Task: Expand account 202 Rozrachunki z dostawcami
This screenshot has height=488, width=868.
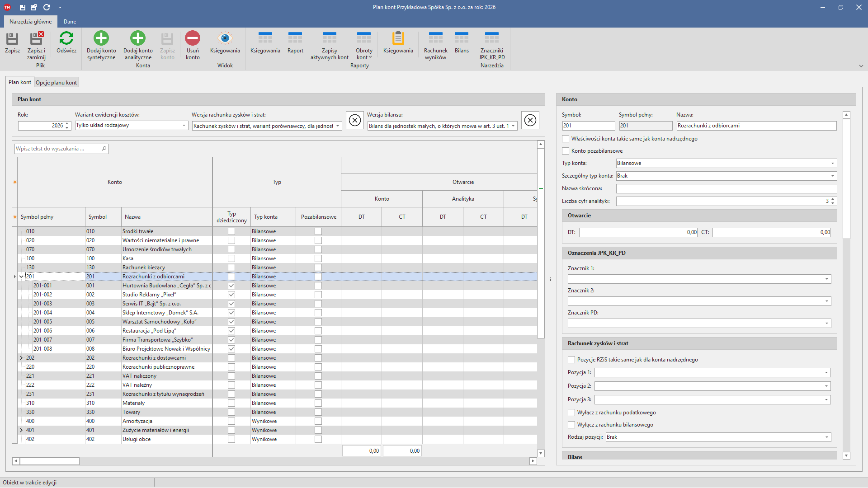Action: [x=21, y=358]
